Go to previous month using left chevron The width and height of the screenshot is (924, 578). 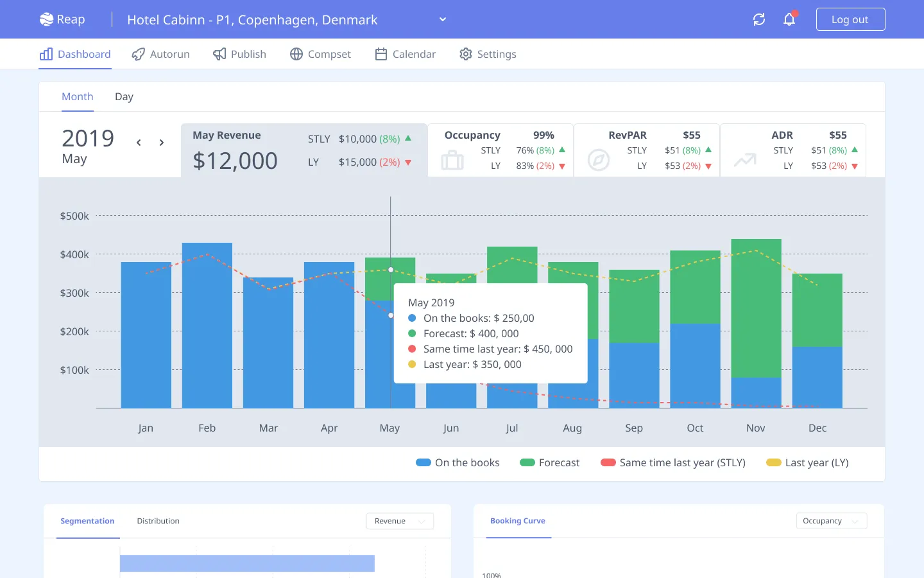click(139, 143)
